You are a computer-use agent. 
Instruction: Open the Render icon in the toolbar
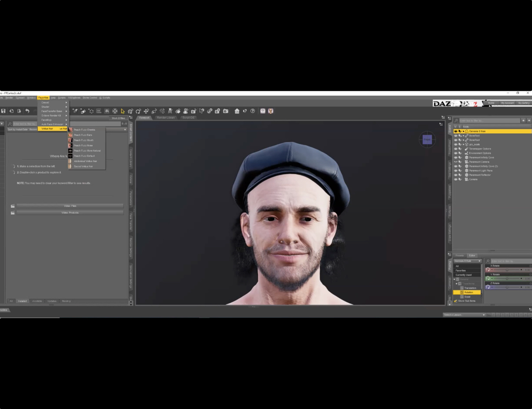click(225, 111)
